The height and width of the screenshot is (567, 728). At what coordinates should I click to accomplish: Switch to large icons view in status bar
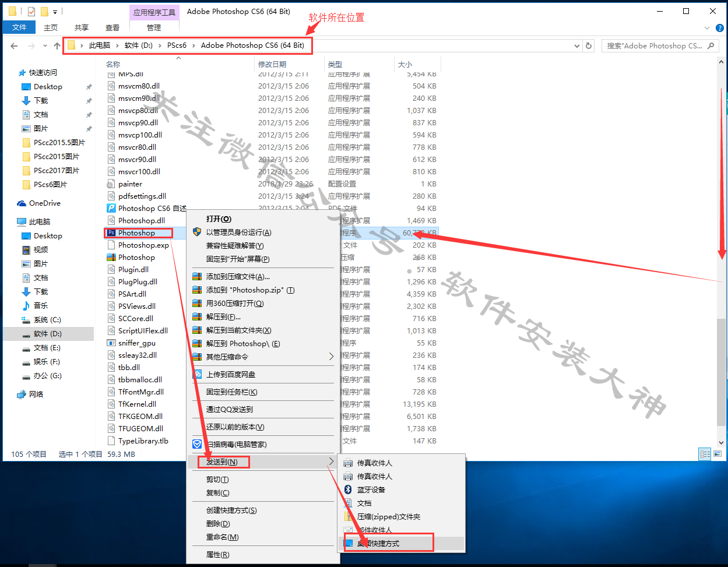point(716,454)
